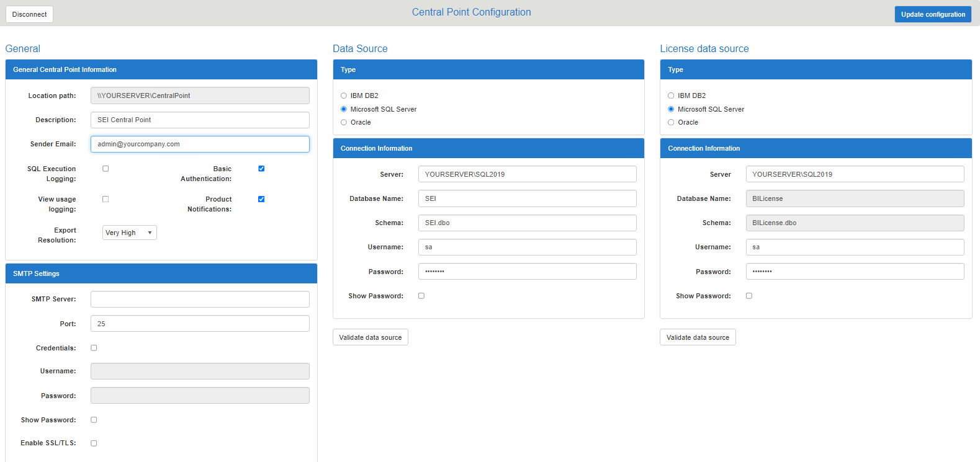Tick Show Password in Data Source section

(x=421, y=296)
